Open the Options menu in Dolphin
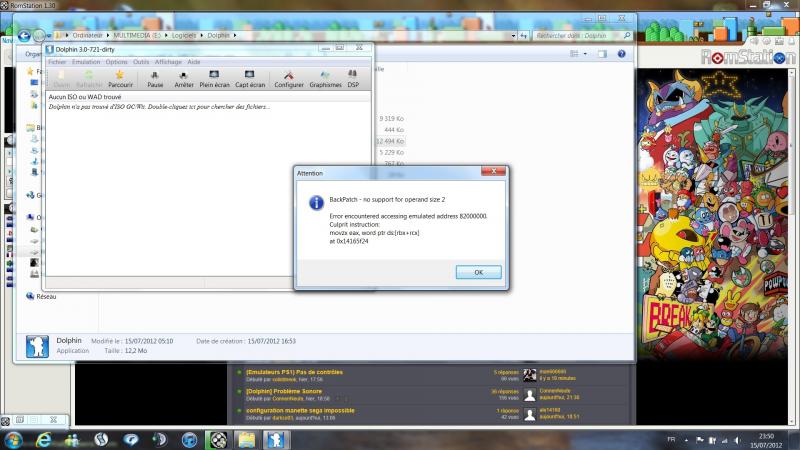This screenshot has height=450, width=800. click(x=116, y=62)
